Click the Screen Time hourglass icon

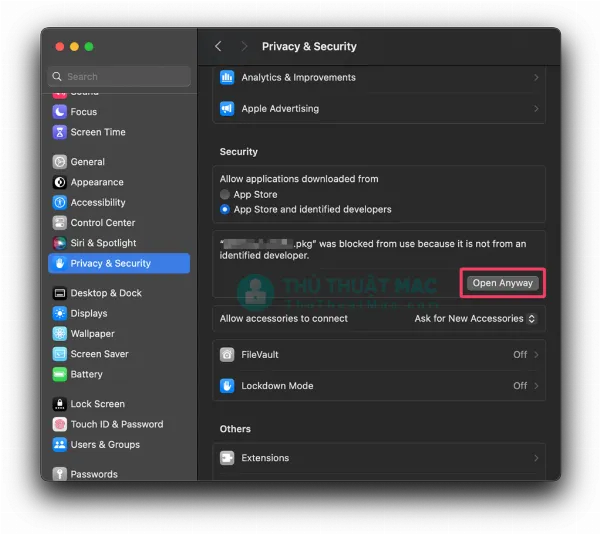pyautogui.click(x=59, y=132)
